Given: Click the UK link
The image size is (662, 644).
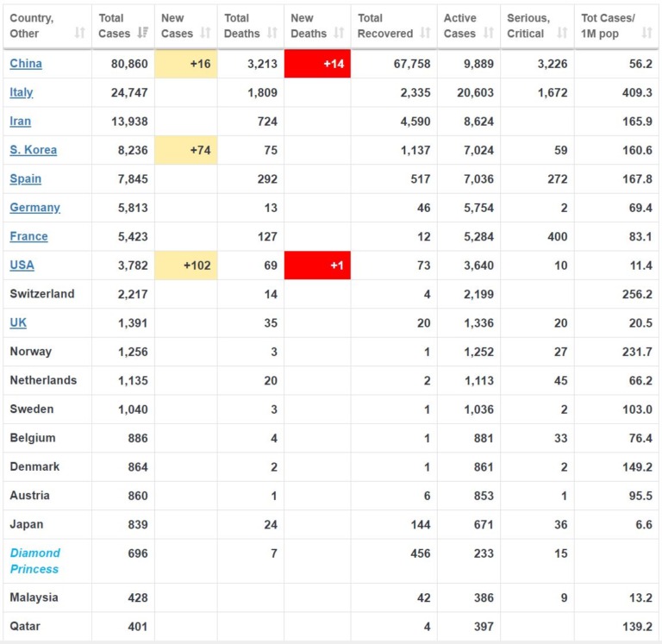Looking at the screenshot, I should point(18,322).
